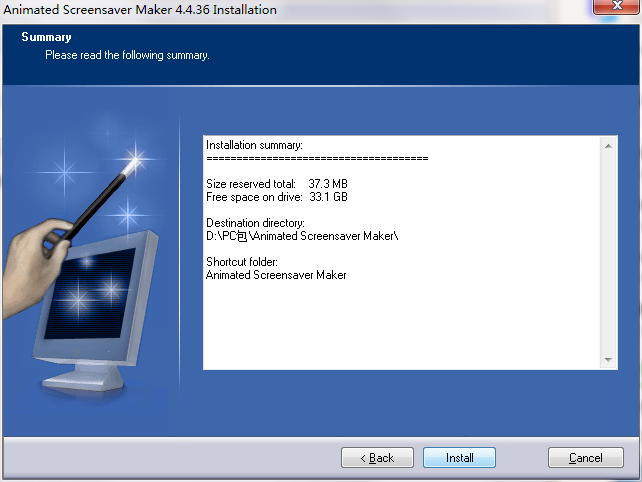Click "Please read the following summary." text
Screen dimensions: 642x482
coord(127,55)
